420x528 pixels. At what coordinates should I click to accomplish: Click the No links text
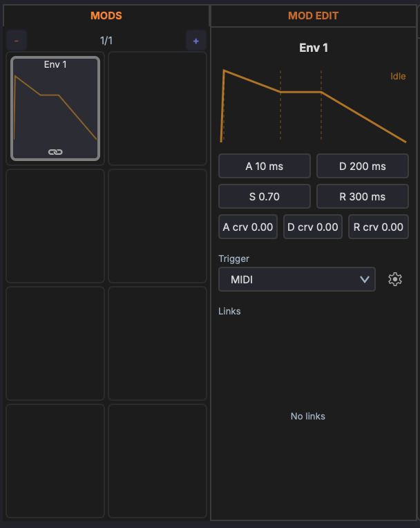308,416
